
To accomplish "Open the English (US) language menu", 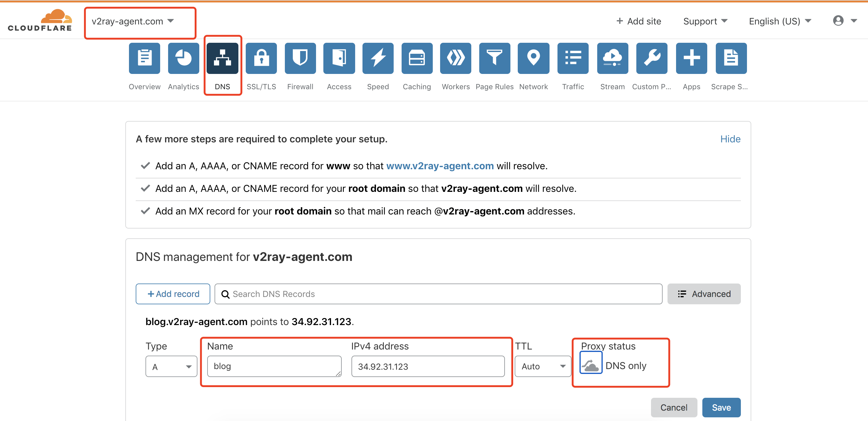I will coord(779,21).
